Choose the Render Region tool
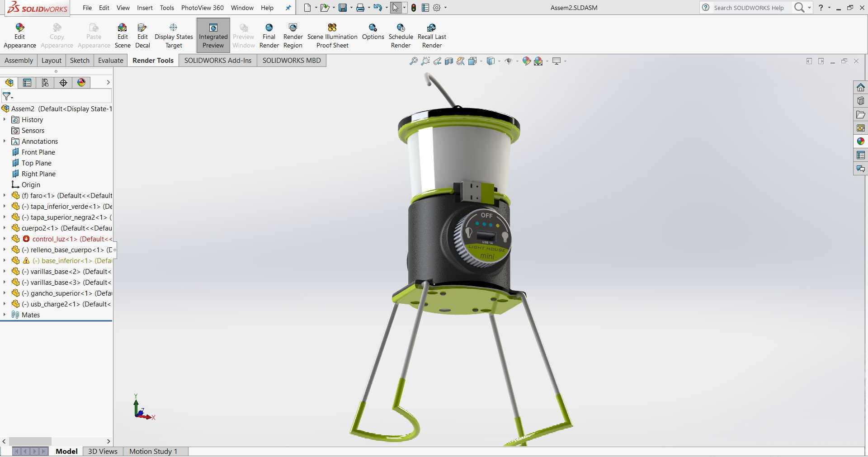This screenshot has width=868, height=457. 293,36
